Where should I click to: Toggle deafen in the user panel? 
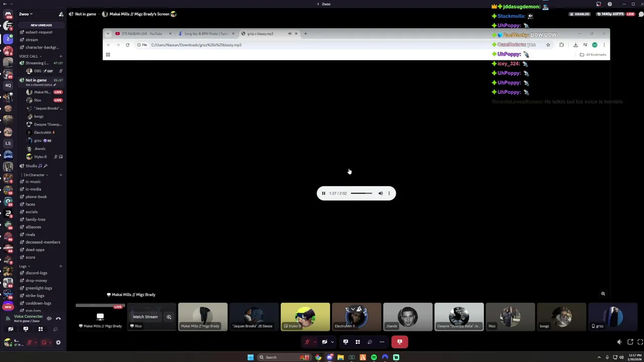pyautogui.click(x=44, y=342)
